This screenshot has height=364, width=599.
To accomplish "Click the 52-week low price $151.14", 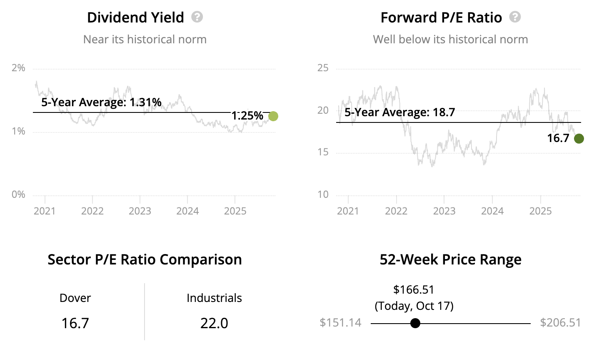I will [340, 323].
